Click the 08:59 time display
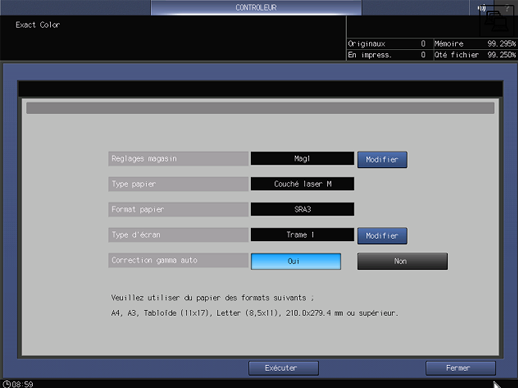518x388 pixels. (23, 384)
